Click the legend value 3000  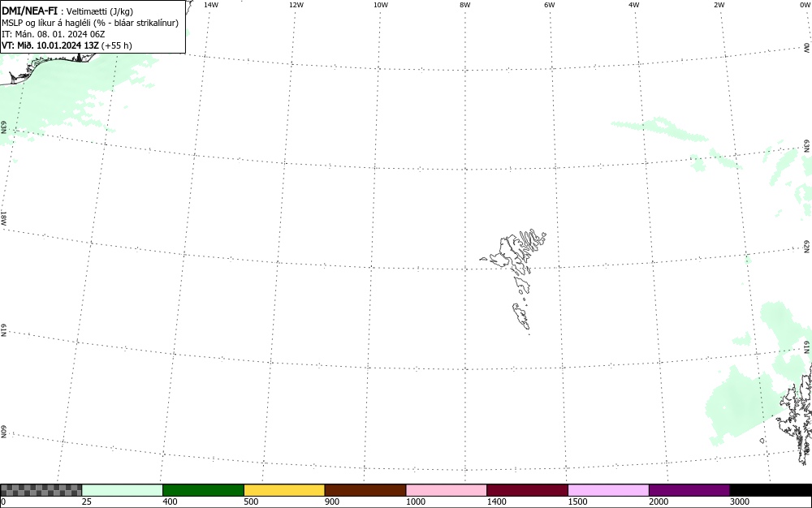pos(740,502)
